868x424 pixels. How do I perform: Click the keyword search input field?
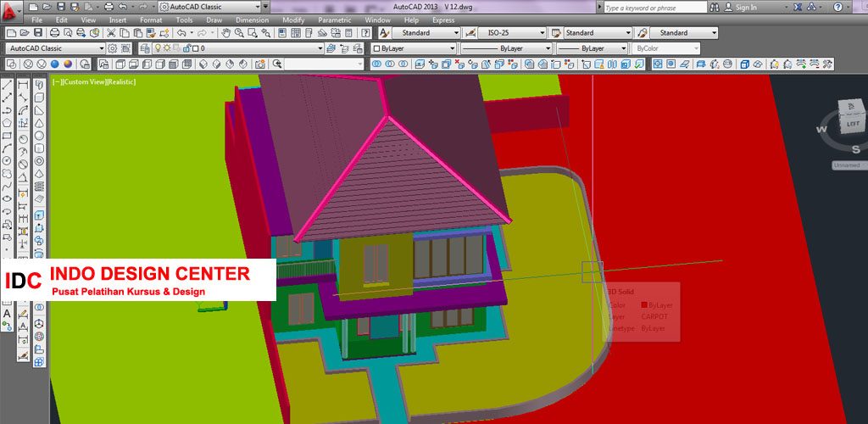[655, 8]
